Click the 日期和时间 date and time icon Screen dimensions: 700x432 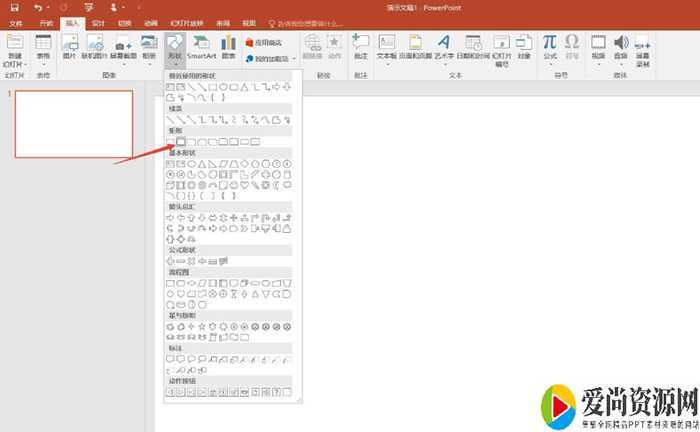pyautogui.click(x=473, y=48)
